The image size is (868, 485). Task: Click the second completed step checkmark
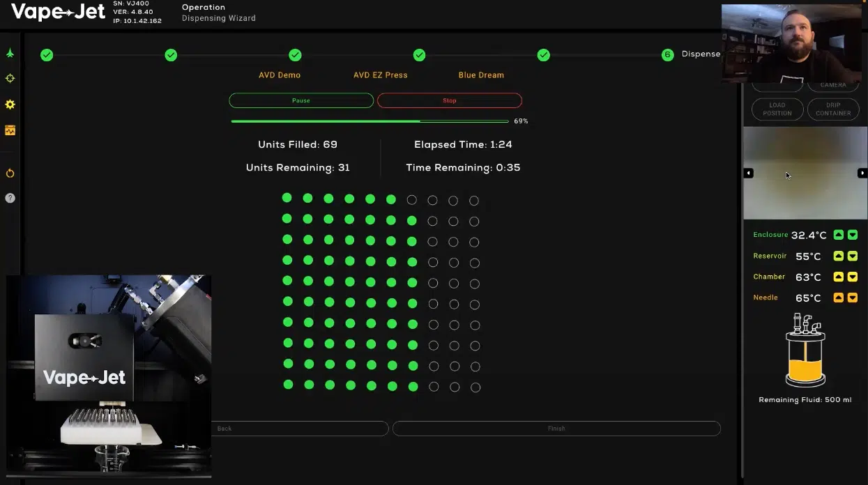(x=171, y=55)
